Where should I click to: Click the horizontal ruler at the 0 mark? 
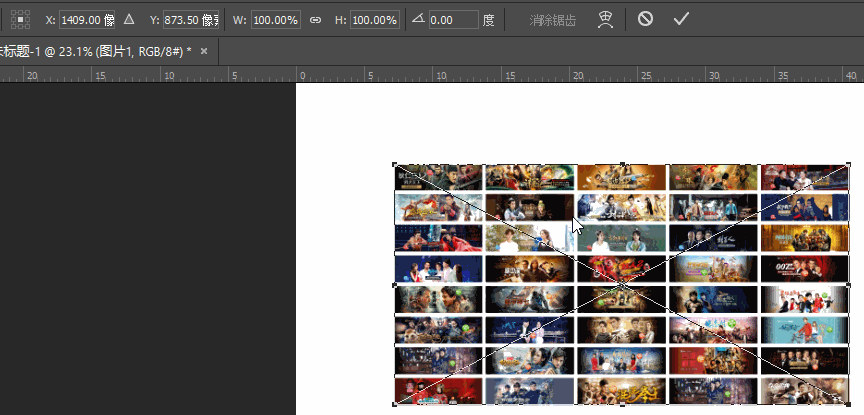pos(302,76)
